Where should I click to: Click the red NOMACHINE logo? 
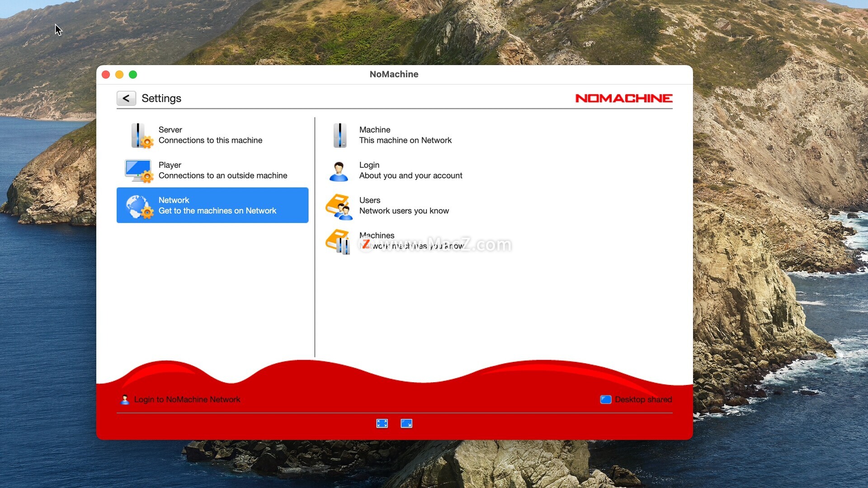(x=623, y=98)
